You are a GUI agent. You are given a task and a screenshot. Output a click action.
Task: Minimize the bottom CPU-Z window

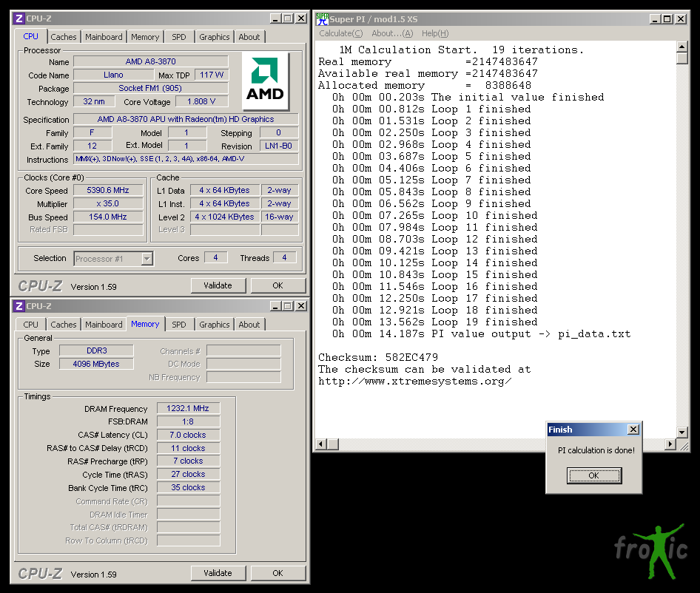coord(275,306)
